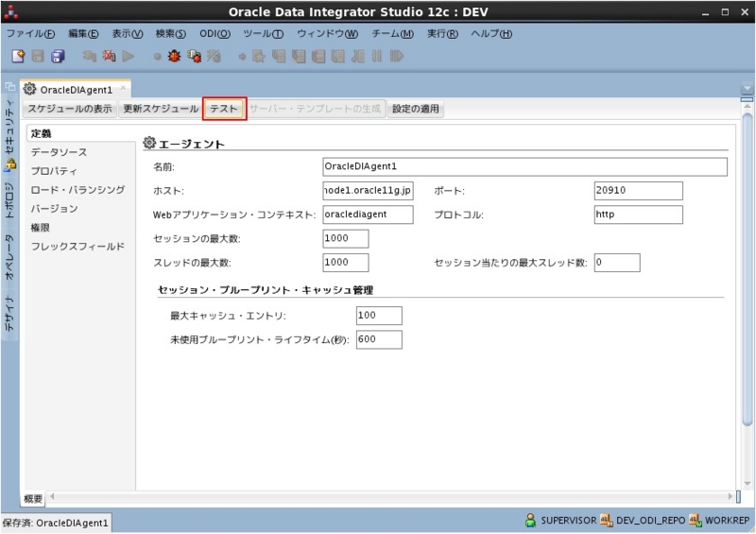The image size is (756, 534).
Task: Click the grey breakpoint dot icon
Action: coord(157,57)
